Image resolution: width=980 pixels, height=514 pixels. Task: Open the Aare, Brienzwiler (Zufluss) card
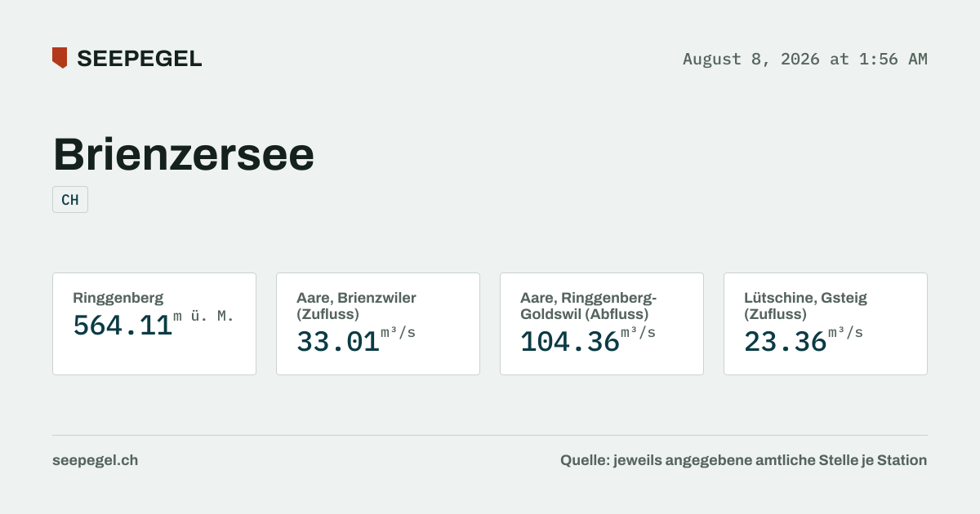378,324
